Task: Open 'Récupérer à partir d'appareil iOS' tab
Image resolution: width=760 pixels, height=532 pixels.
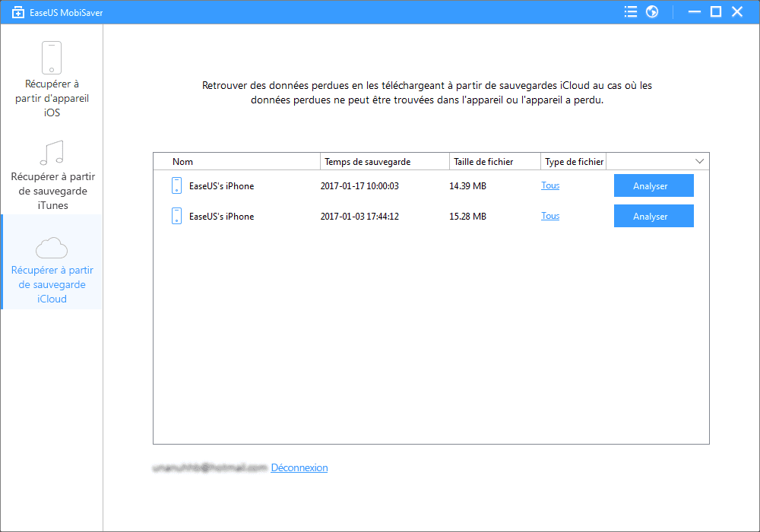Action: 52,98
